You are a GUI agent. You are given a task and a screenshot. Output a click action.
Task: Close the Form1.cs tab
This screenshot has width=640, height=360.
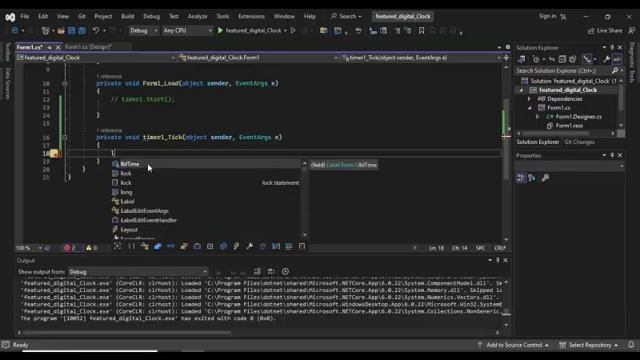click(x=58, y=47)
